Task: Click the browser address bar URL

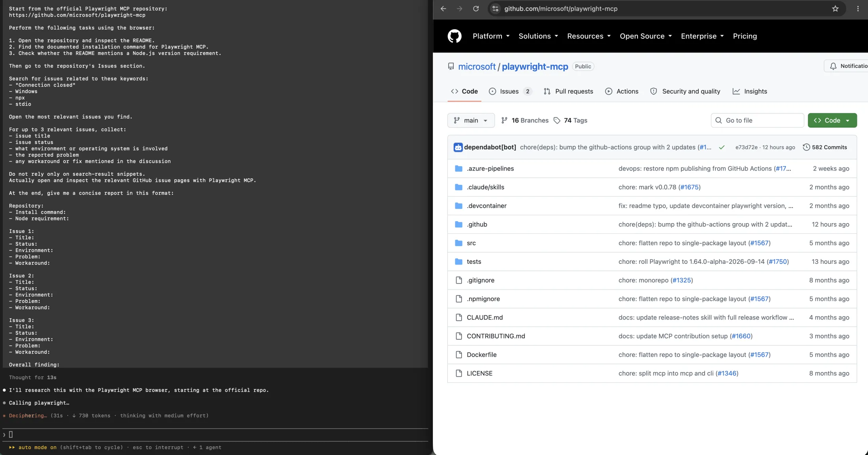Action: pos(561,9)
